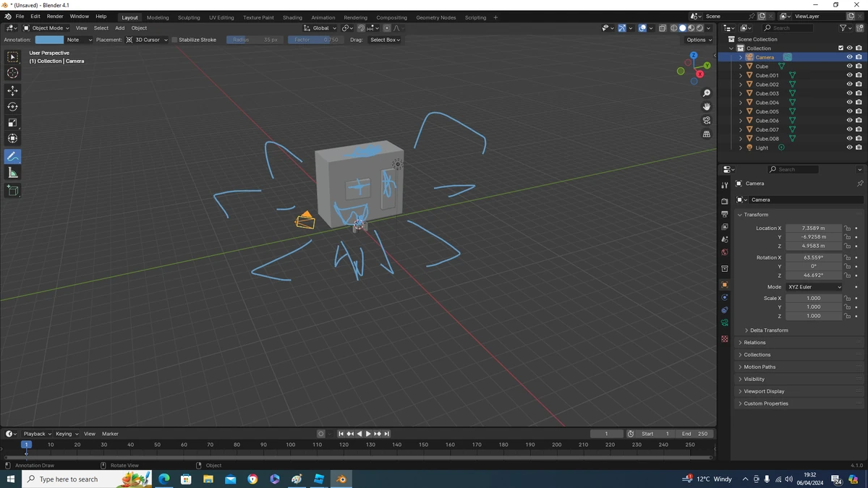Click the annotation color swatch
Image resolution: width=868 pixels, height=488 pixels.
tap(49, 40)
